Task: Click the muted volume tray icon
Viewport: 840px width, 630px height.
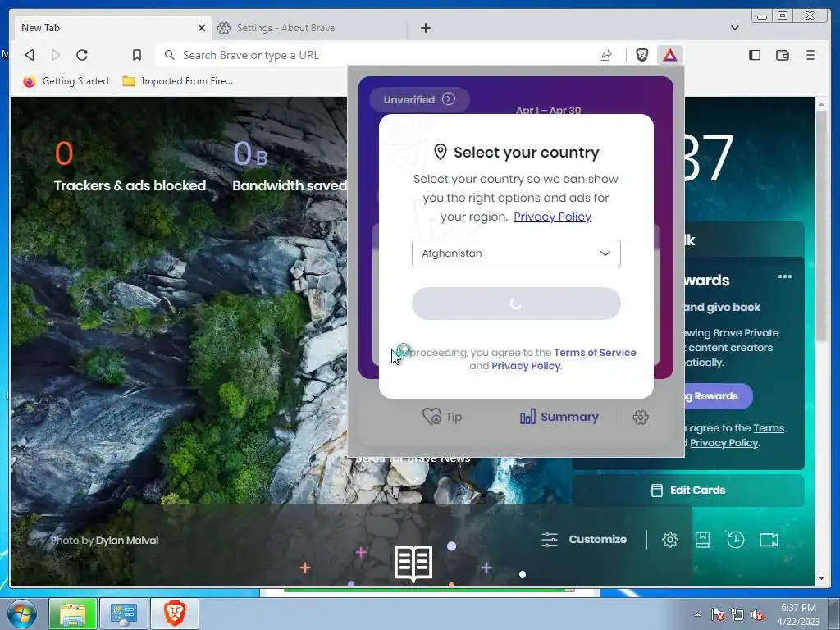Action: 757,614
